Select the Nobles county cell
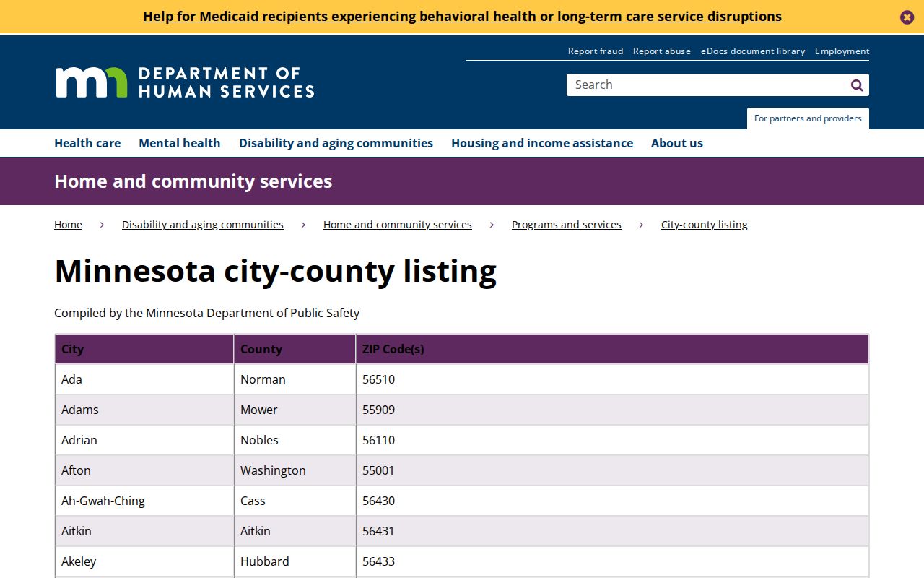924x578 pixels. (x=295, y=440)
